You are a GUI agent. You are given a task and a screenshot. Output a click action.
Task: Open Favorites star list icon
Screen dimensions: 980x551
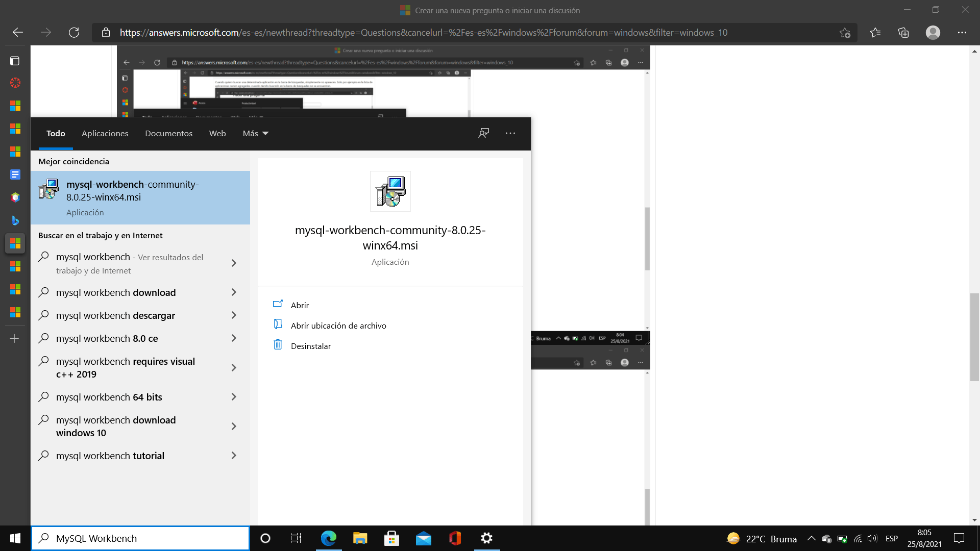tap(875, 33)
